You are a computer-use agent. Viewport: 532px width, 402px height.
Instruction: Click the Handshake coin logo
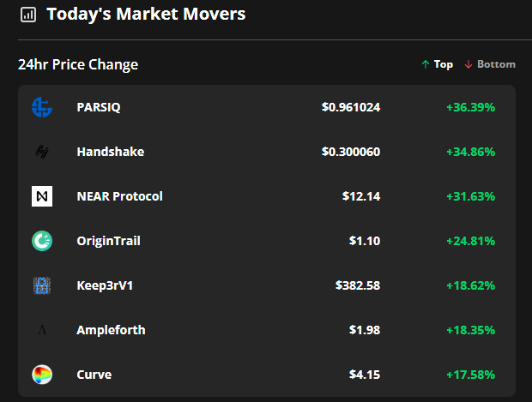pos(42,152)
